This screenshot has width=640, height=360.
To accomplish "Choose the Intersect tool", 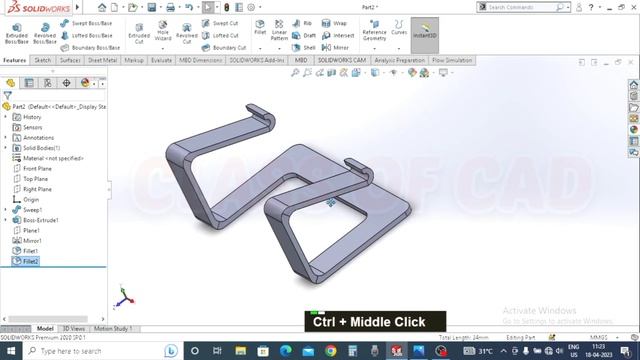I will pyautogui.click(x=338, y=36).
